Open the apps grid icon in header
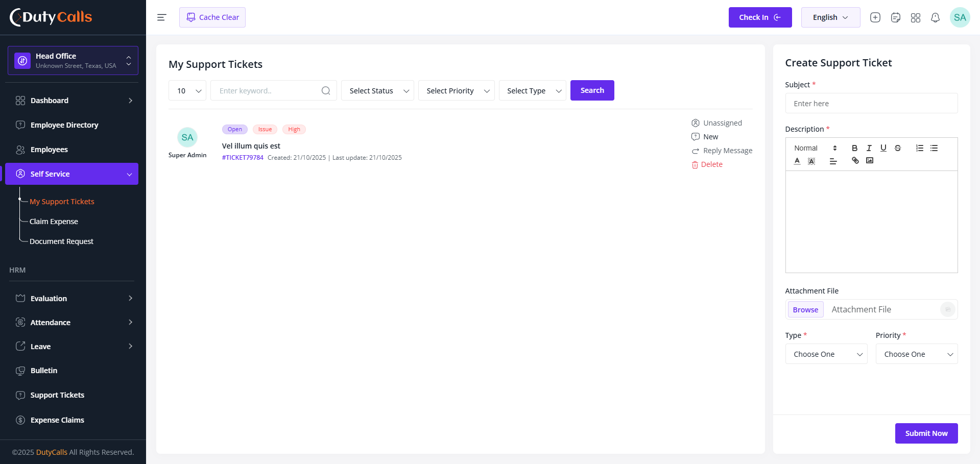 (915, 17)
